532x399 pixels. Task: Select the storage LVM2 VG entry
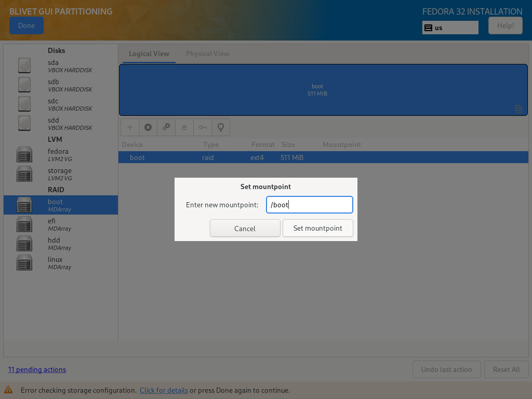(x=60, y=174)
